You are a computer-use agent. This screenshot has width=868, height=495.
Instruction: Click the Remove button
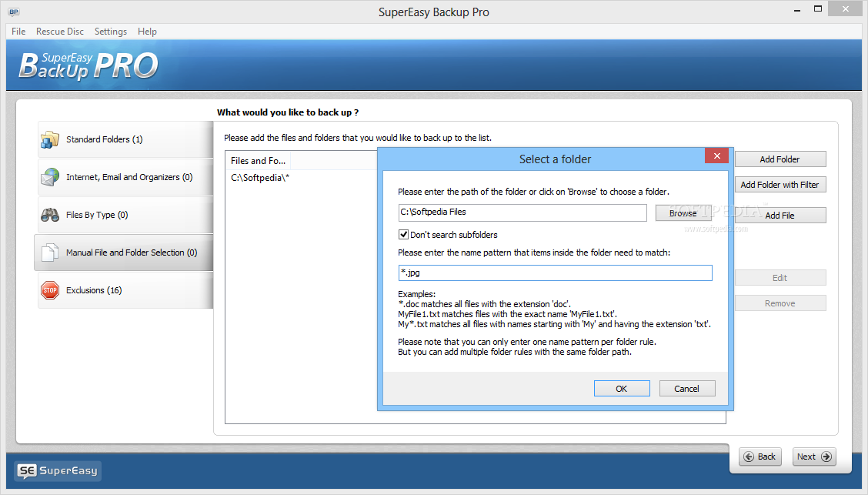pos(780,303)
